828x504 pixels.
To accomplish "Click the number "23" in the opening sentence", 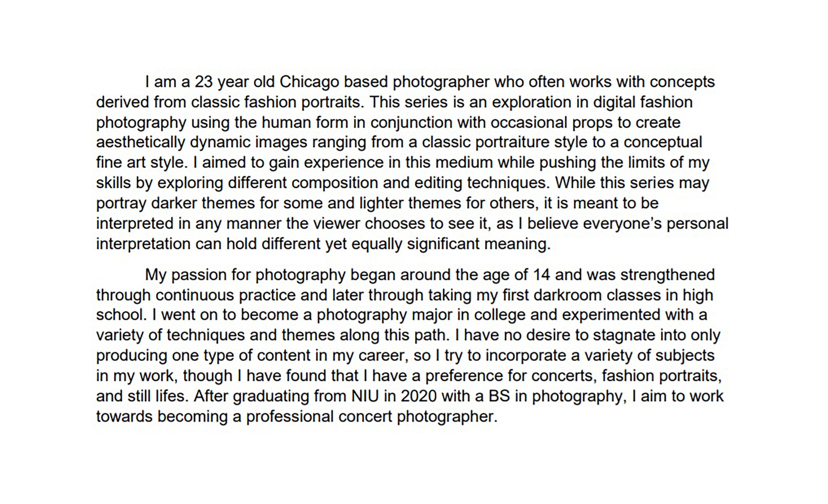I will [x=204, y=82].
